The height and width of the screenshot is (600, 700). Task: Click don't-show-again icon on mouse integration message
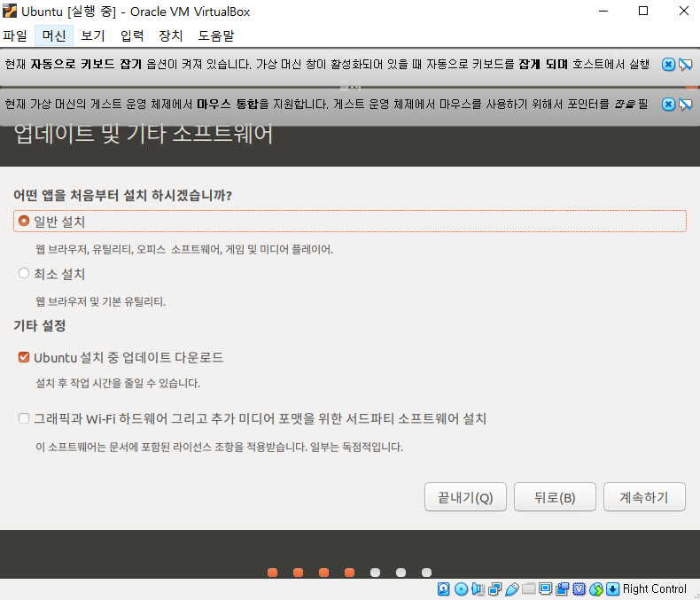click(685, 105)
